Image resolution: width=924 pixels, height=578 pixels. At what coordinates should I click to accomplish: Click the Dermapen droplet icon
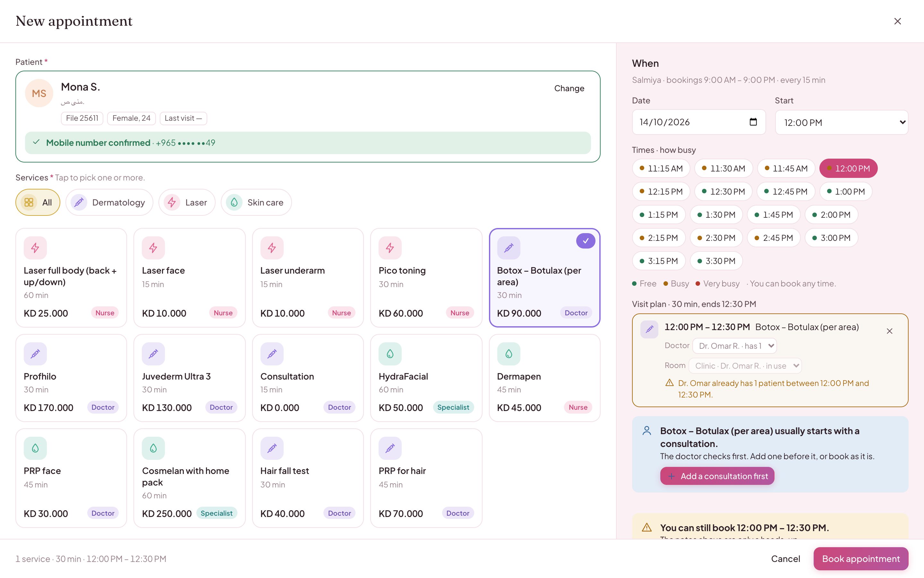[x=509, y=354]
